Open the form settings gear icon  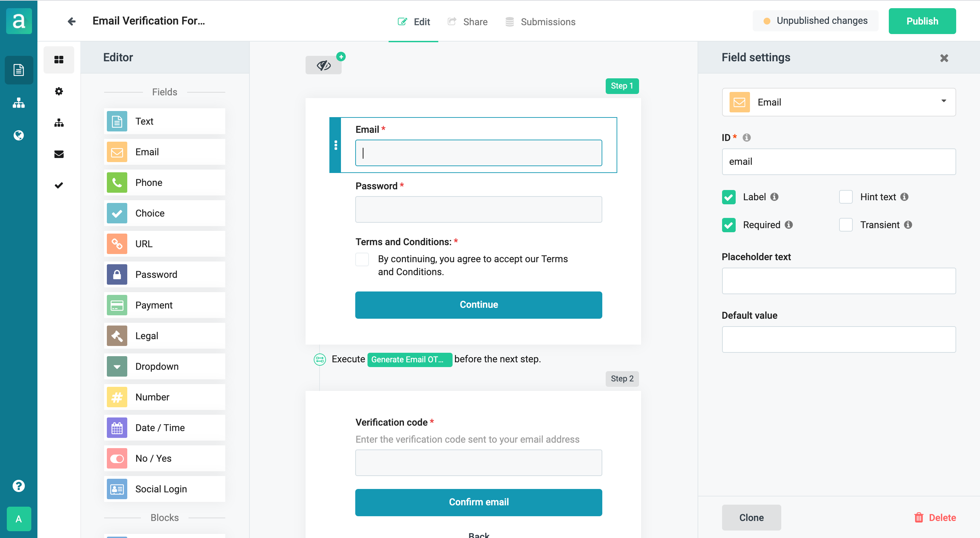[x=59, y=91]
